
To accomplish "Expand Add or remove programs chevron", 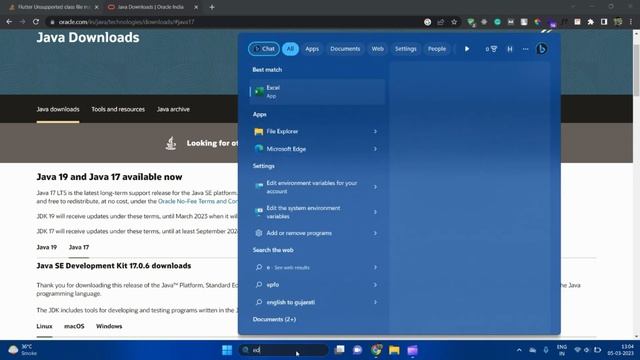I will [x=375, y=233].
